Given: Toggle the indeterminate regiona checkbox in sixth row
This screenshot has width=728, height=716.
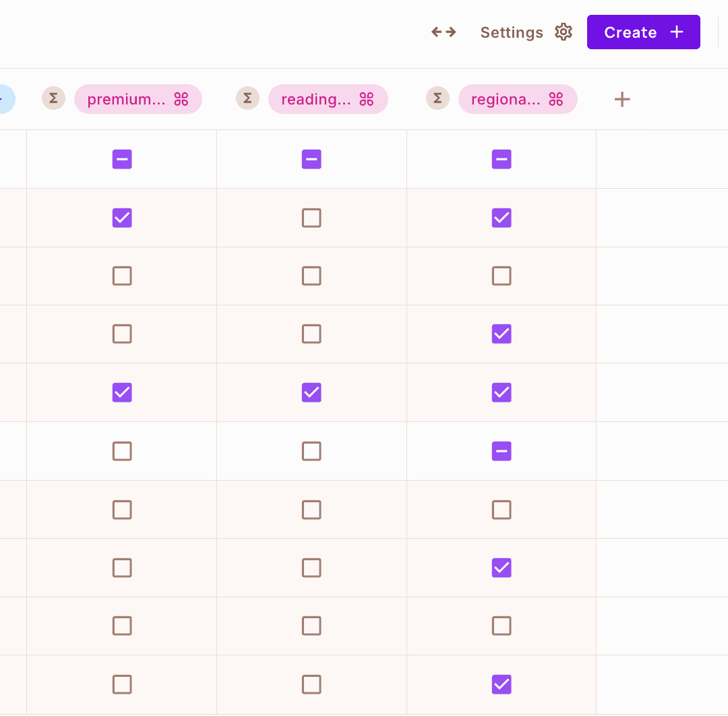Looking at the screenshot, I should coord(502,451).
